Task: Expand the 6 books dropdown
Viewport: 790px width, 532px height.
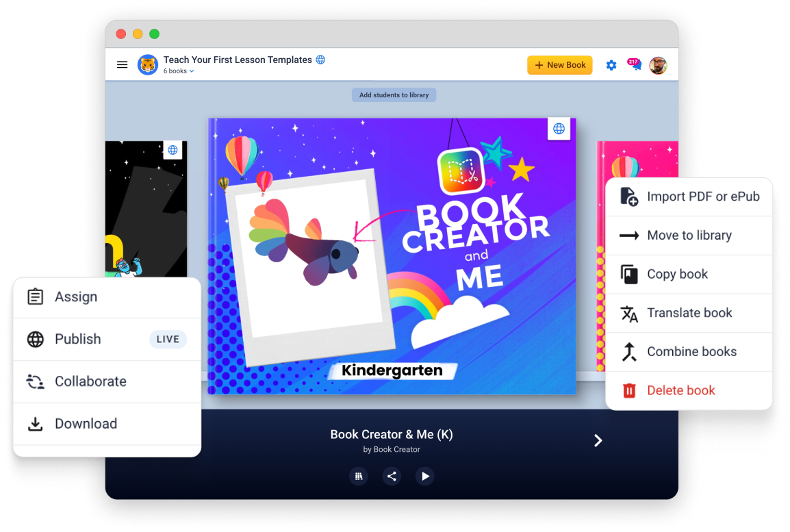Action: [x=179, y=71]
